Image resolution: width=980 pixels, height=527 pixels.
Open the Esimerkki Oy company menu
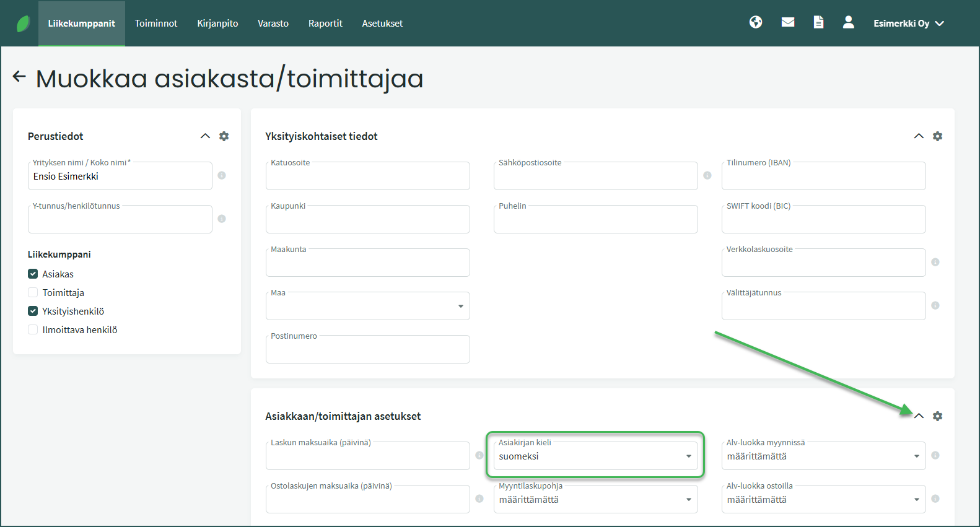point(908,24)
